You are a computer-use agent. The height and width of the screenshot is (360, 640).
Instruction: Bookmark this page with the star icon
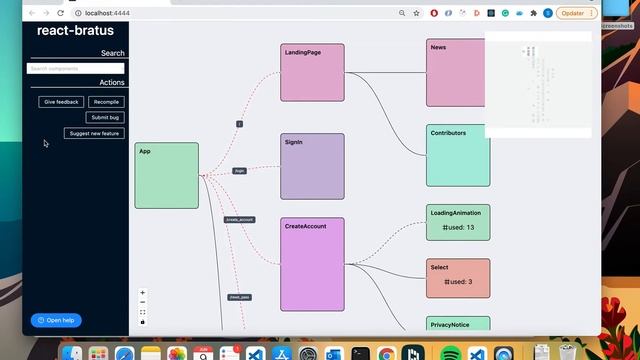tap(416, 13)
